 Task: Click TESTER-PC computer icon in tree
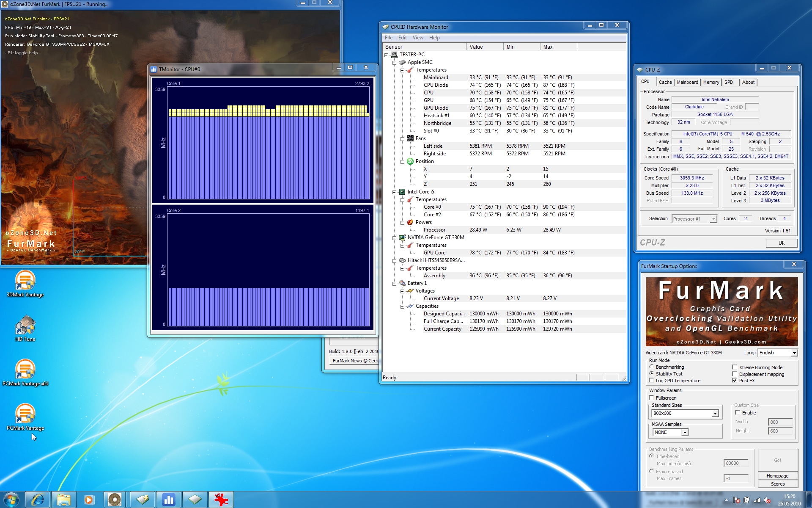394,55
